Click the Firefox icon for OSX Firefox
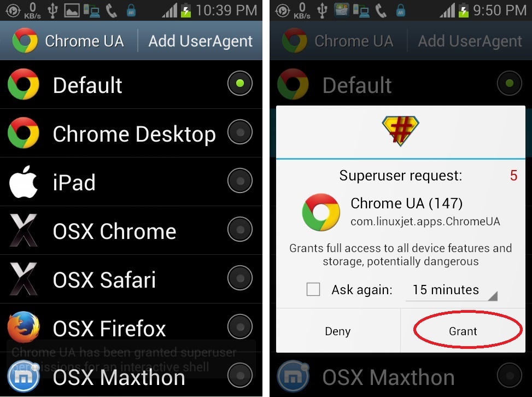The image size is (532, 397). [x=24, y=327]
